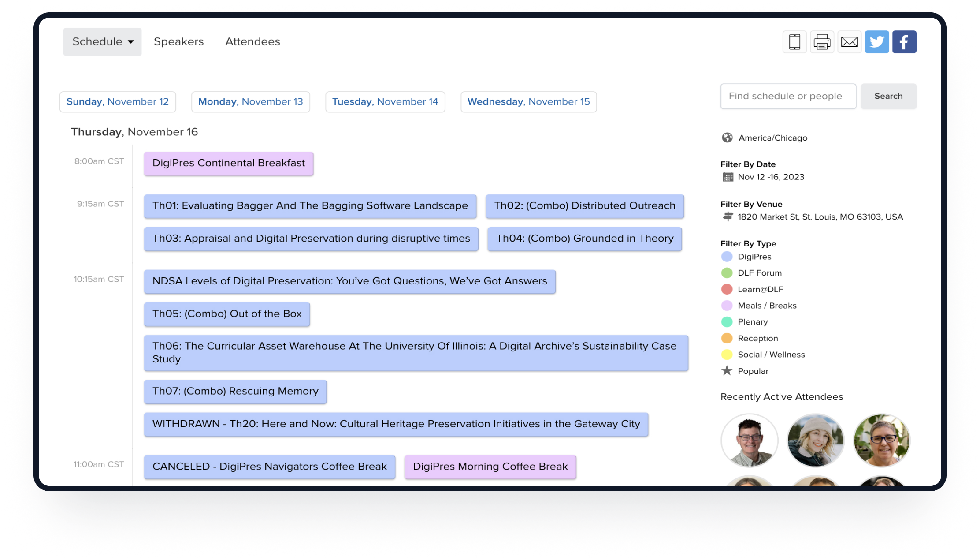Viewport: 980px width, 560px height.
Task: Click the Twitter share icon
Action: click(x=876, y=41)
